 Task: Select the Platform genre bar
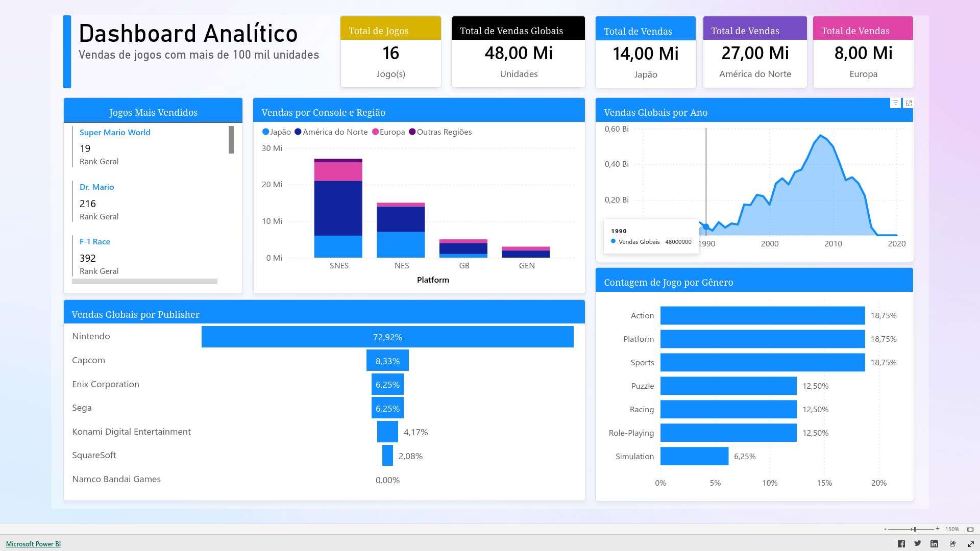[763, 339]
